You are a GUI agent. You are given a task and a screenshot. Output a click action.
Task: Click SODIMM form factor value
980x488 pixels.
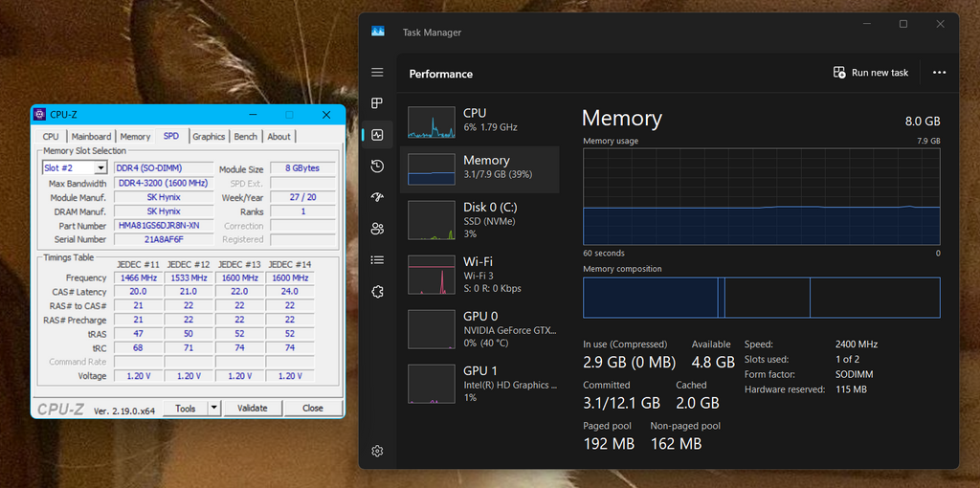point(854,374)
